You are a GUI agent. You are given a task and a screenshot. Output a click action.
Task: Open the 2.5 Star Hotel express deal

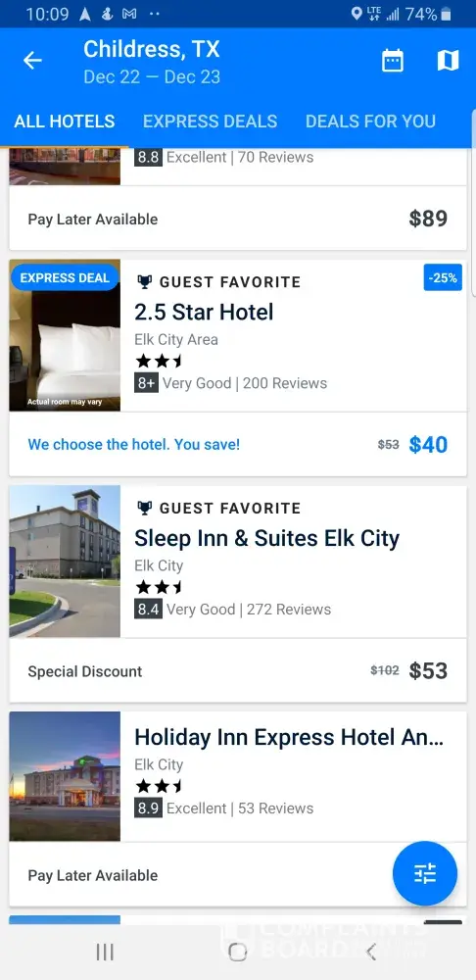coord(204,312)
